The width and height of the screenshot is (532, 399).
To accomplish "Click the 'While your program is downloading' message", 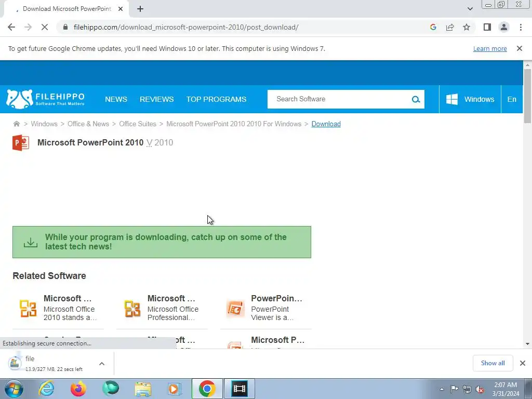I will coord(166,242).
